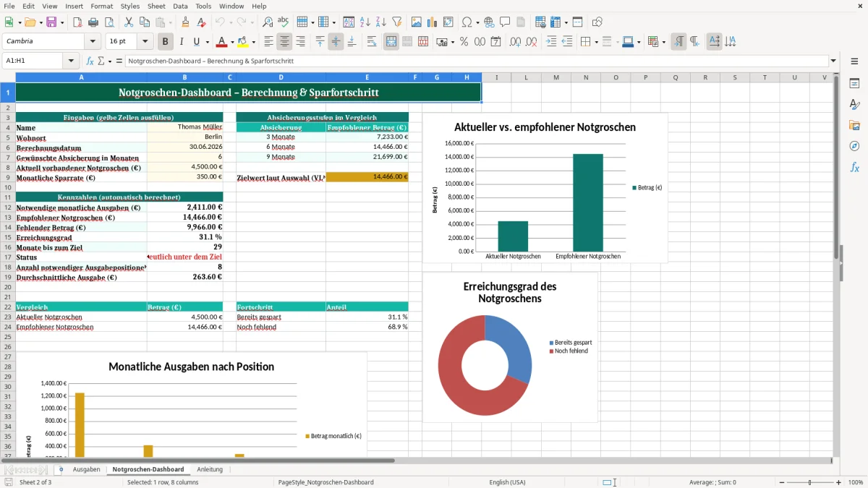Insert a hyperlink
Screen dimensions: 868x488
pos(489,22)
